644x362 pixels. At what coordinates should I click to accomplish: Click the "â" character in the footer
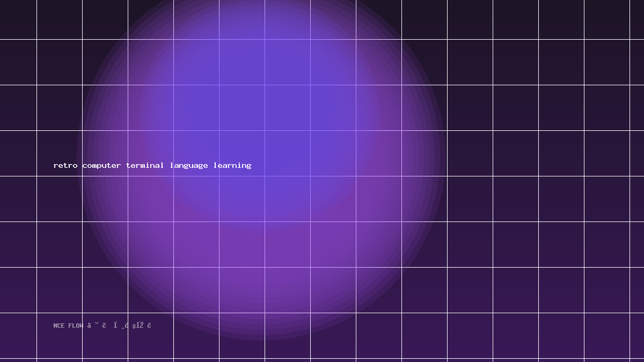point(89,326)
